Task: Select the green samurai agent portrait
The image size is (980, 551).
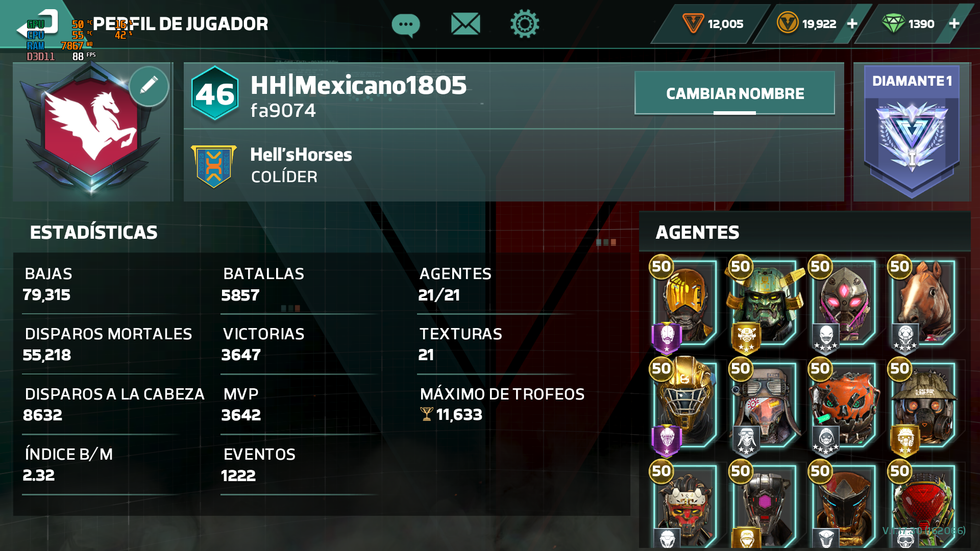Action: (765, 304)
